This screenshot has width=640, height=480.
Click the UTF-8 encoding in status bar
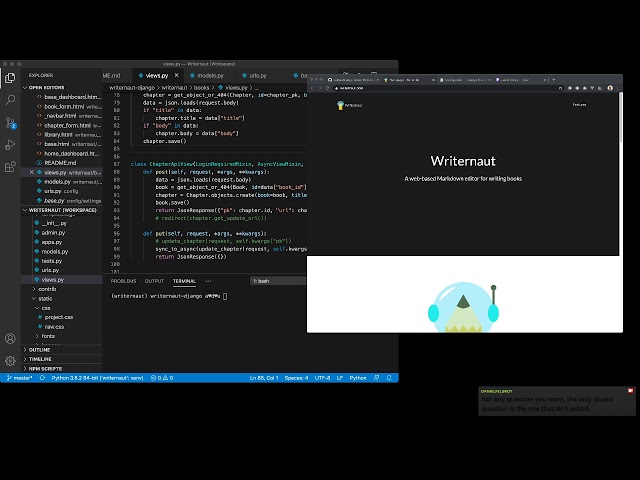322,378
